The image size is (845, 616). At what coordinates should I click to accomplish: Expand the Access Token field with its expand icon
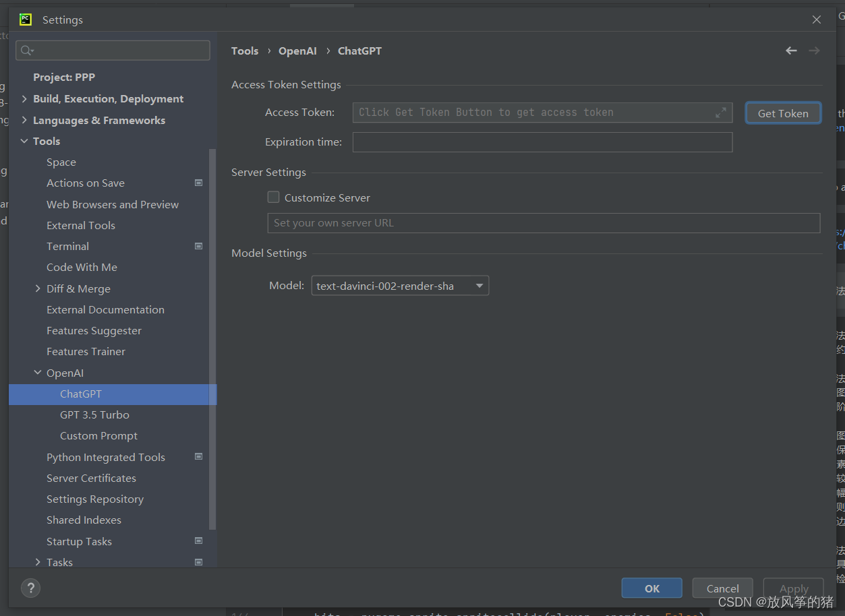click(x=721, y=113)
